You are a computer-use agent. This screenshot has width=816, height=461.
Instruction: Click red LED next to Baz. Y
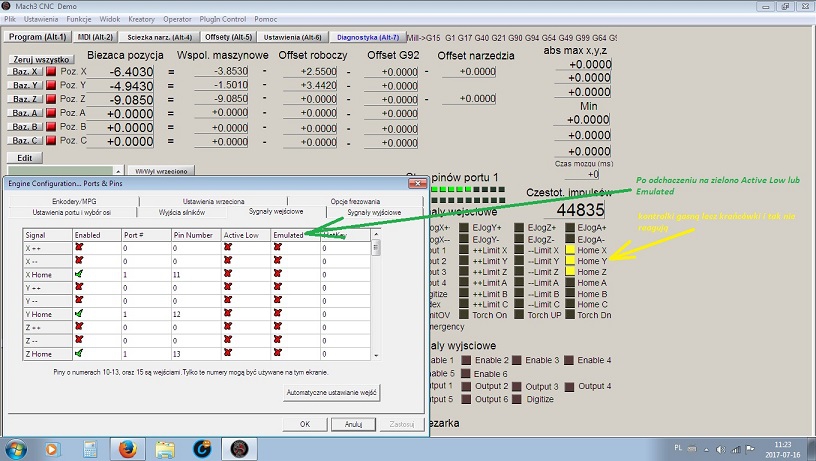coord(51,85)
